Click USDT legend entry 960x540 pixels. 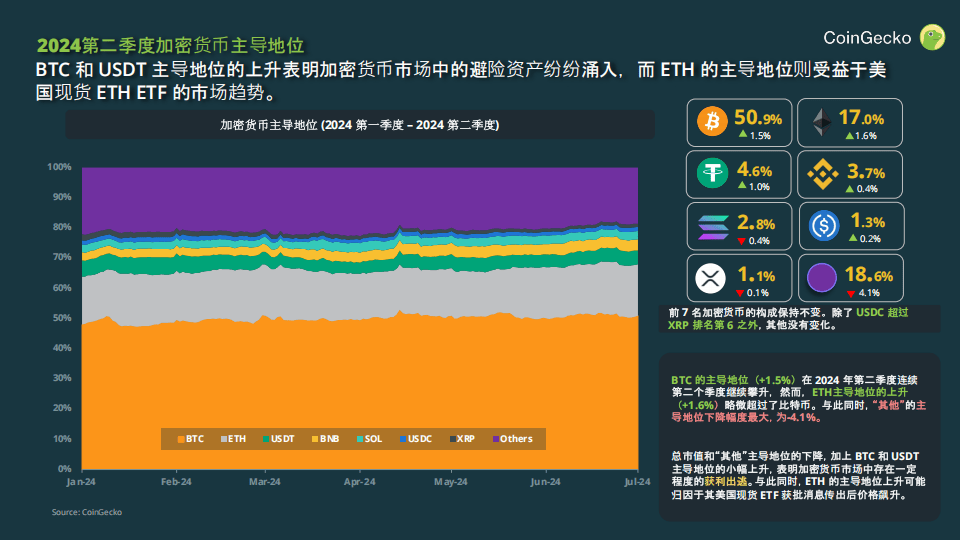279,439
